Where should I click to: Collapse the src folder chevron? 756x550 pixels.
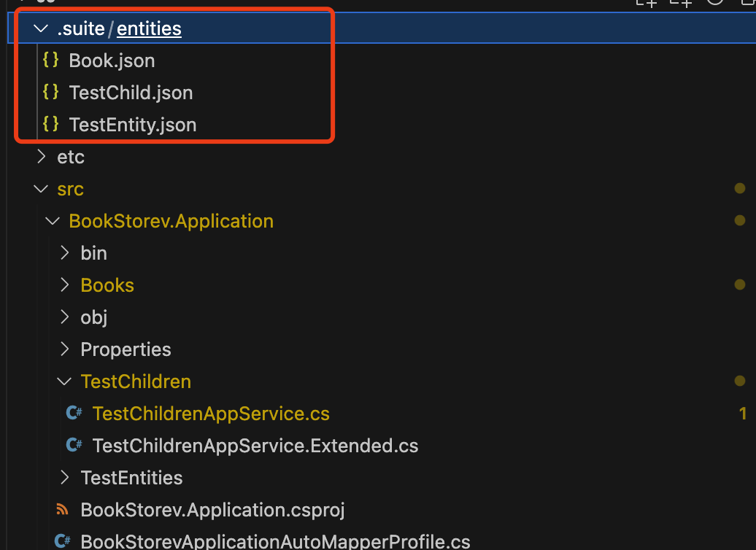point(40,189)
